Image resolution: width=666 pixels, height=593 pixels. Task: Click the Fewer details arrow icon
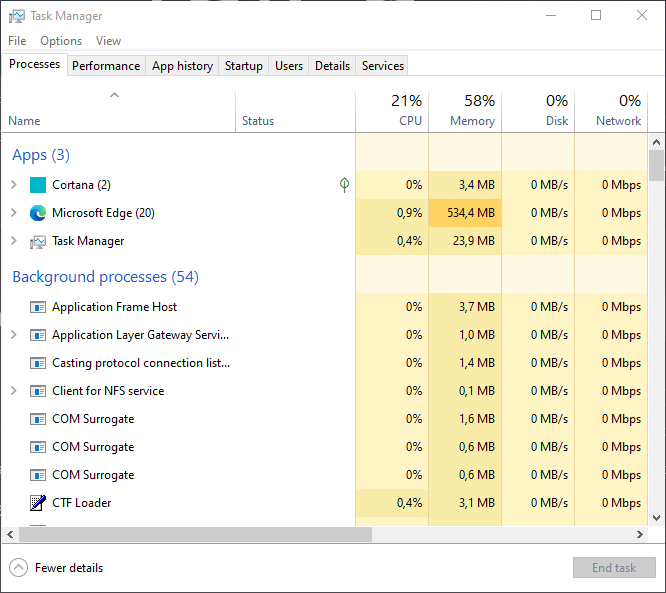click(18, 568)
